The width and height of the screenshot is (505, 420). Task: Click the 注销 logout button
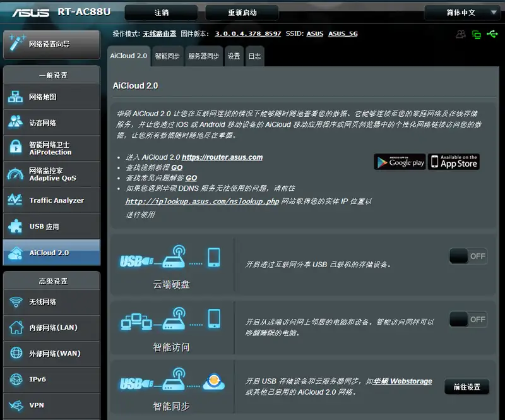pos(162,13)
